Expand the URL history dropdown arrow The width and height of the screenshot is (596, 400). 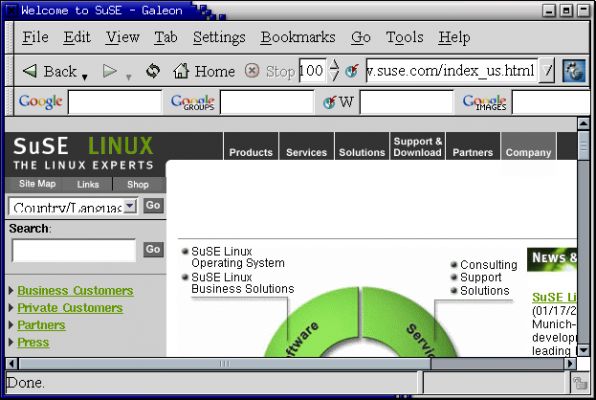(547, 70)
